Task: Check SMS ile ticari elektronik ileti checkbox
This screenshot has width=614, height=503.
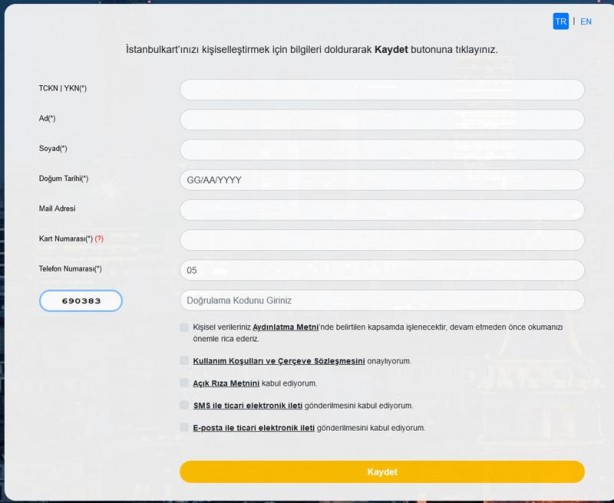Action: coord(184,405)
